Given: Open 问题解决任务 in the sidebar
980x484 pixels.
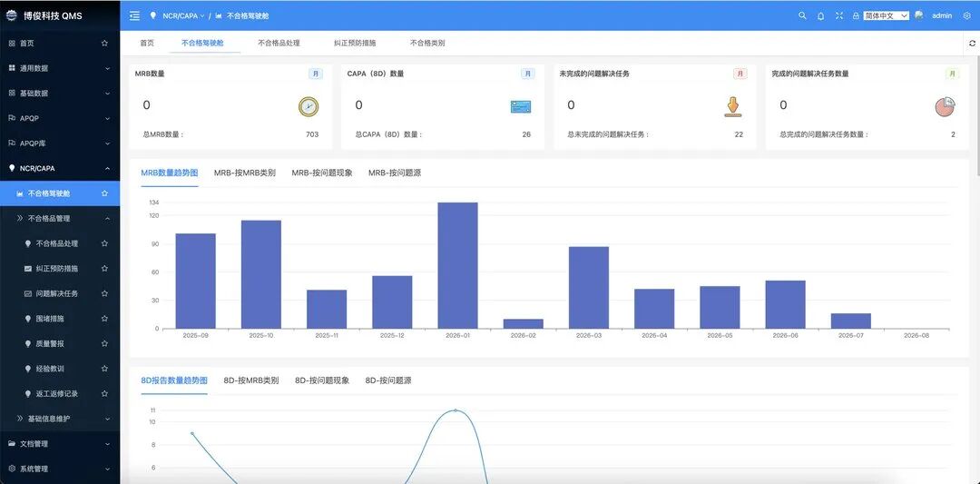Looking at the screenshot, I should tap(60, 293).
